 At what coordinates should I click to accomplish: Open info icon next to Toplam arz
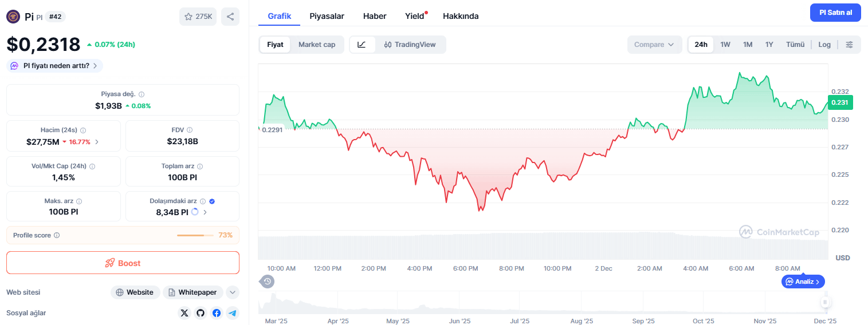(x=199, y=167)
